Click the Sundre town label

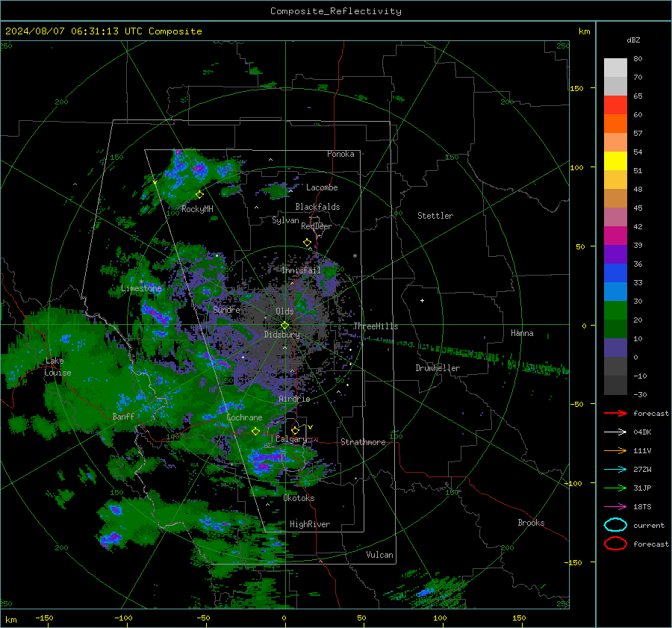[x=226, y=309]
